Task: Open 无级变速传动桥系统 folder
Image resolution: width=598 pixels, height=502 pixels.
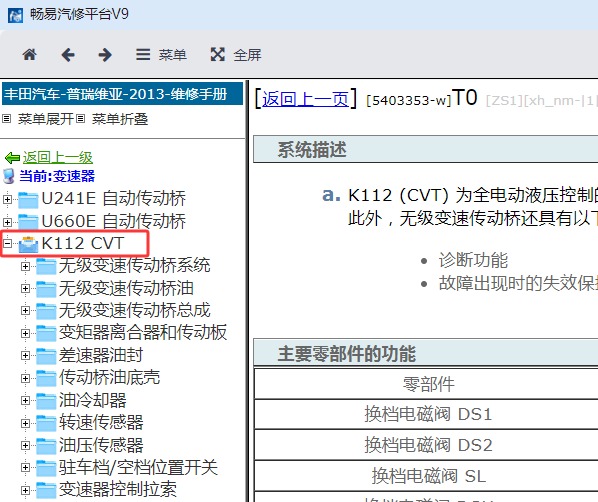Action: [x=135, y=265]
